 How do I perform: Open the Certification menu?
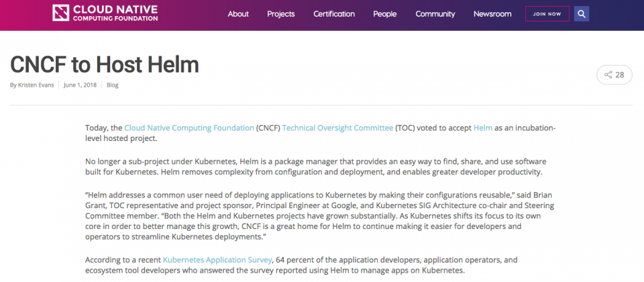334,14
